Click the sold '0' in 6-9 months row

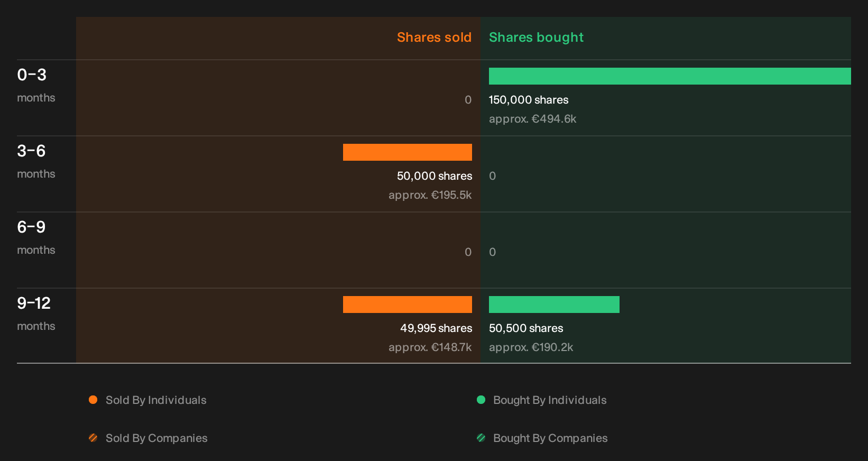tap(468, 252)
